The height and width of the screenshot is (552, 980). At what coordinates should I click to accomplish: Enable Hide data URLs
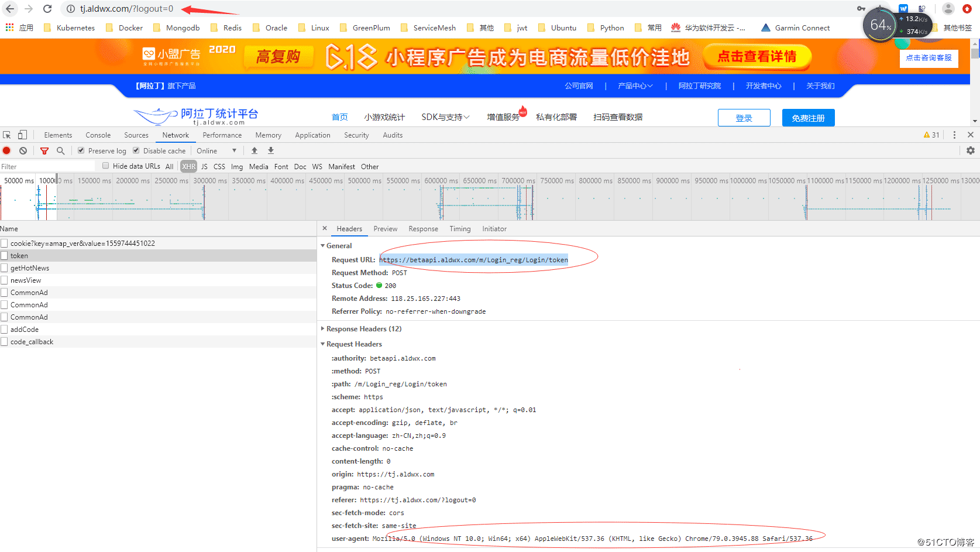pyautogui.click(x=105, y=166)
